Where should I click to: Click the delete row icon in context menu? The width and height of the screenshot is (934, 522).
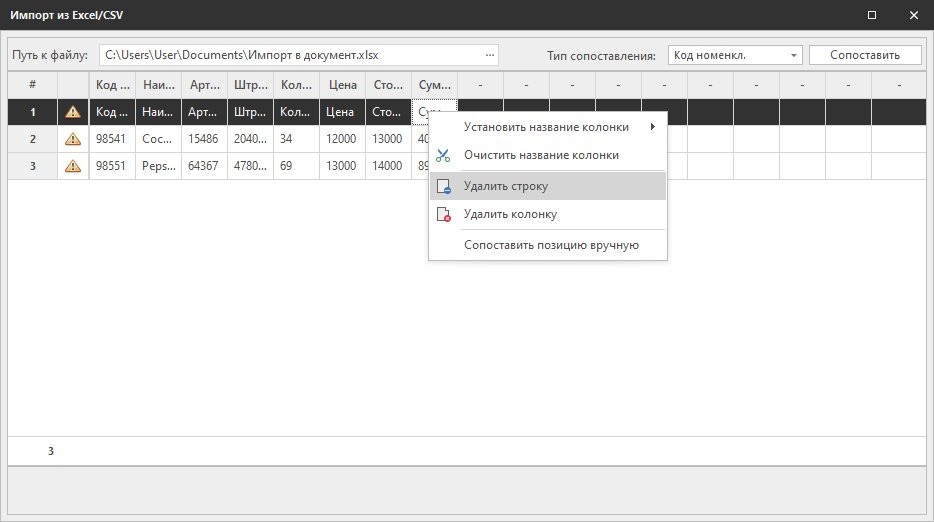(444, 186)
